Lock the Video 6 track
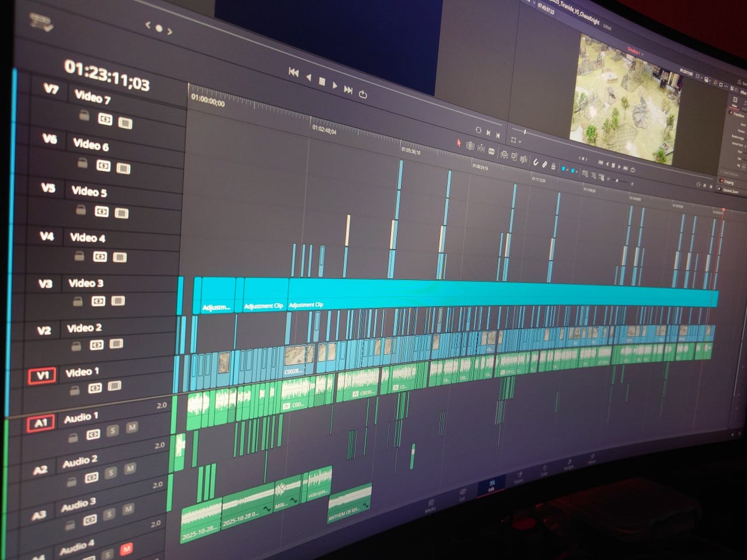The image size is (747, 560). click(82, 162)
